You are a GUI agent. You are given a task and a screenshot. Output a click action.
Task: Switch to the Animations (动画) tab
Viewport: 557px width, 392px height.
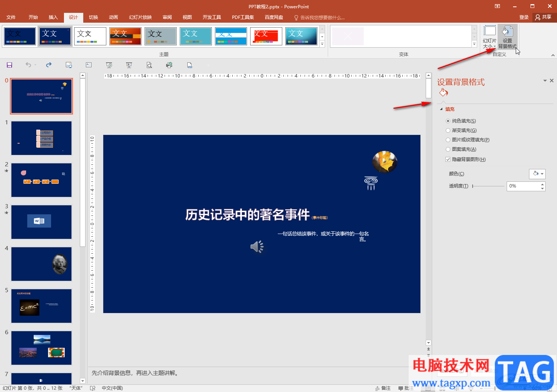pos(114,17)
